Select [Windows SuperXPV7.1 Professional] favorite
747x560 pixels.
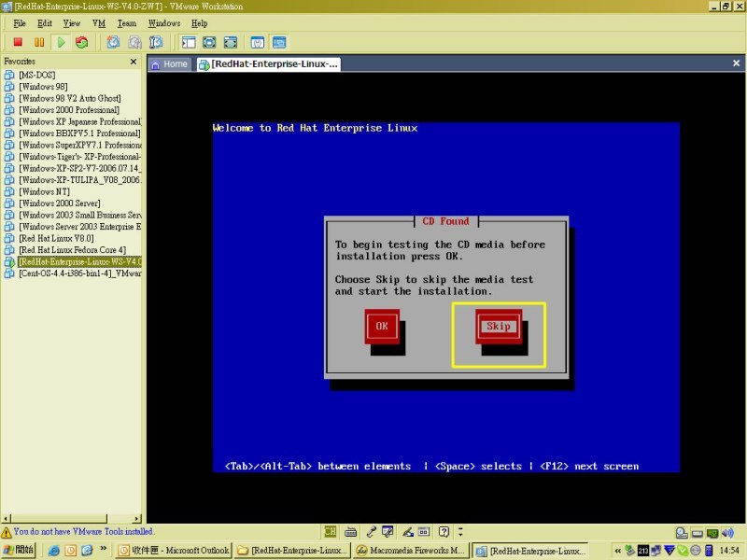(x=80, y=145)
